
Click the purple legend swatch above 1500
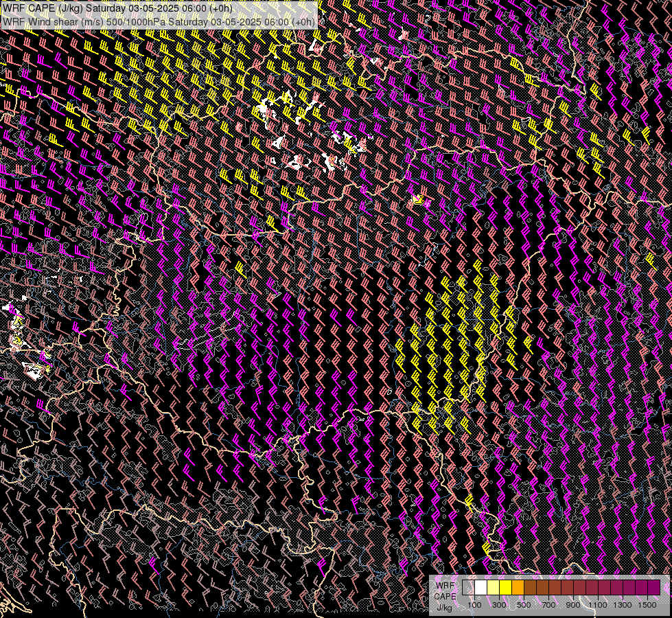point(653,587)
